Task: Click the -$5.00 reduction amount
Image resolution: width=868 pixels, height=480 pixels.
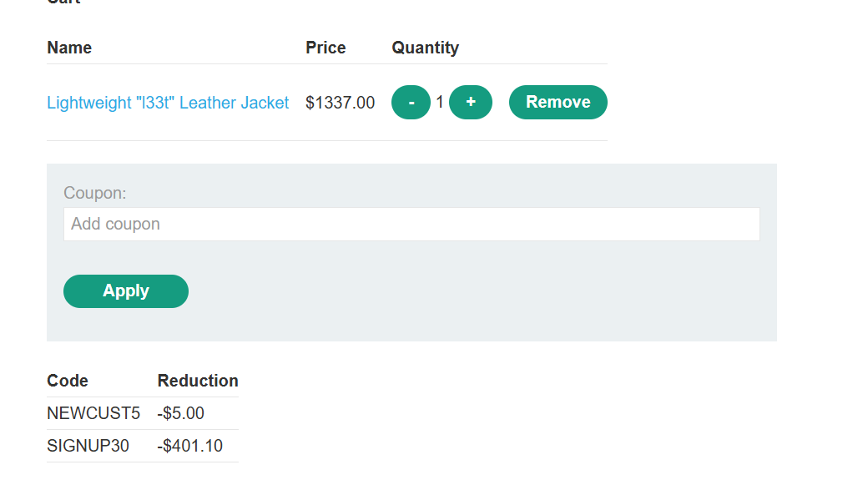Action: pyautogui.click(x=180, y=413)
